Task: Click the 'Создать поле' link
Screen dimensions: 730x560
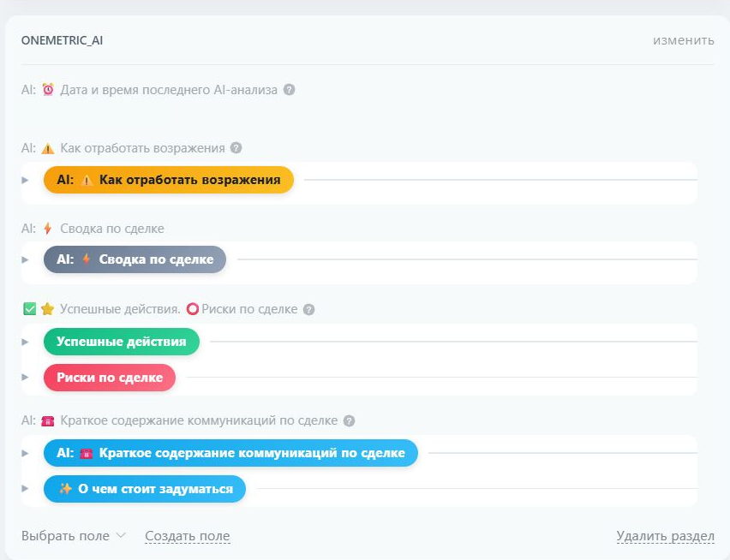Action: 188,536
